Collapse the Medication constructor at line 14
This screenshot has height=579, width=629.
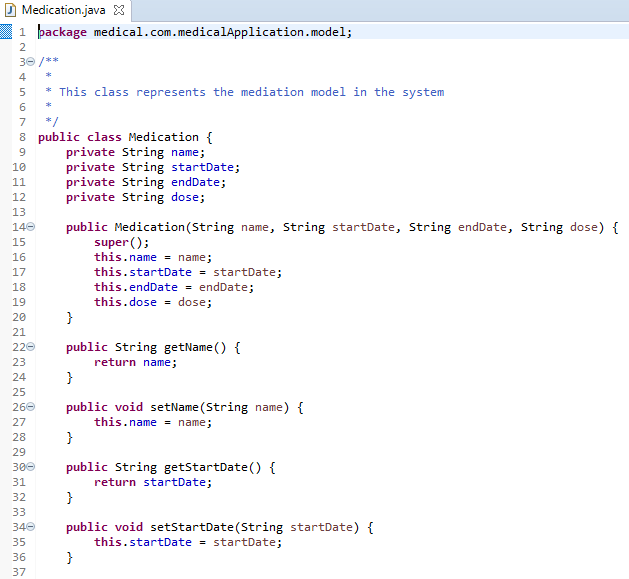click(30, 227)
